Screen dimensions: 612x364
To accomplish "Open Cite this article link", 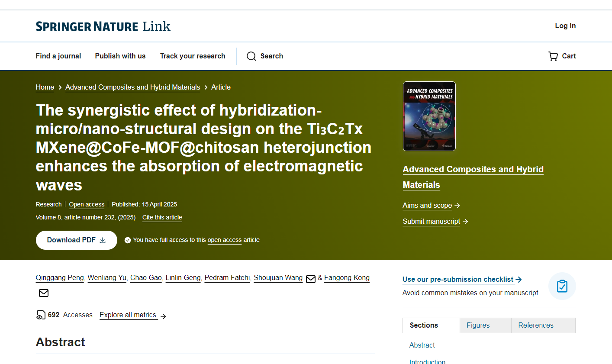I will point(162,217).
